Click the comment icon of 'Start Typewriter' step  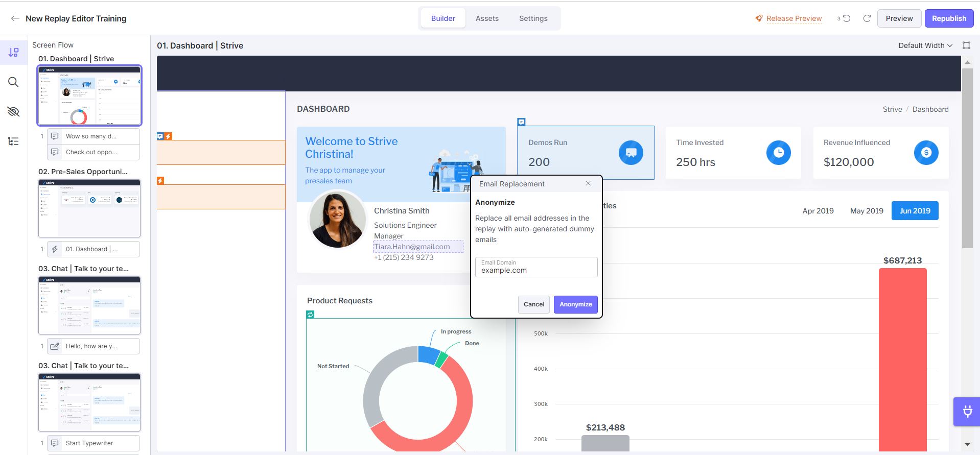click(x=55, y=443)
